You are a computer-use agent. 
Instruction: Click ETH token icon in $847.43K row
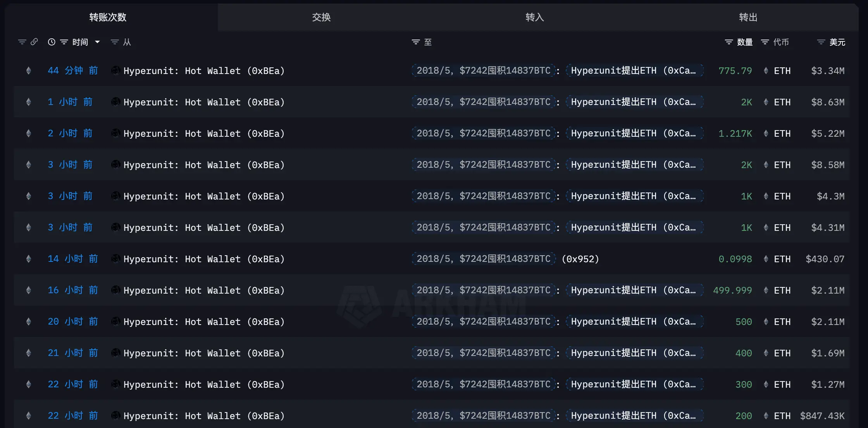[766, 416]
